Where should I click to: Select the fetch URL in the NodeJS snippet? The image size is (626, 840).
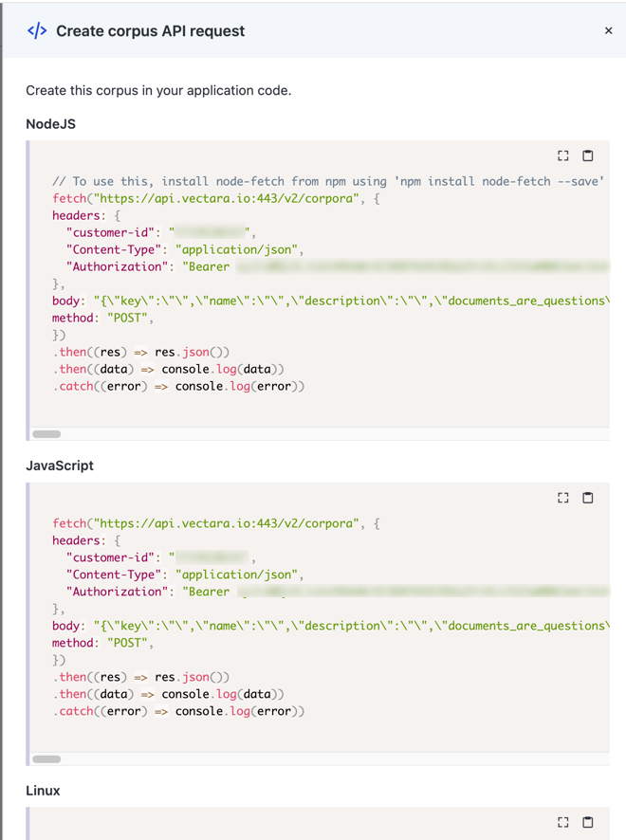165,198
